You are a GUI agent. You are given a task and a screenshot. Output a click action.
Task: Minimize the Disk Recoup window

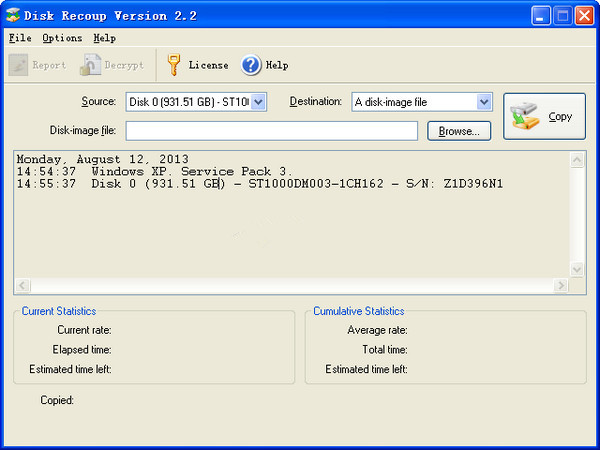coord(541,16)
